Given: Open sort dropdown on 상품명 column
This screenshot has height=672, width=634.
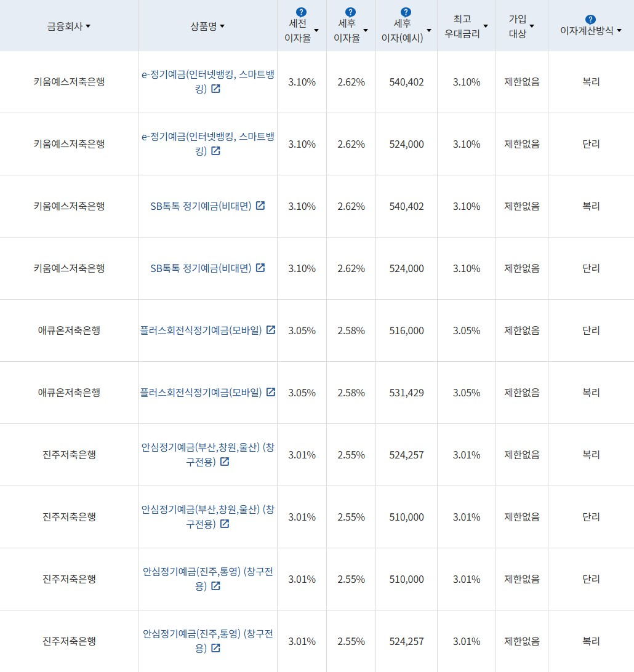Looking at the screenshot, I should tap(223, 26).
